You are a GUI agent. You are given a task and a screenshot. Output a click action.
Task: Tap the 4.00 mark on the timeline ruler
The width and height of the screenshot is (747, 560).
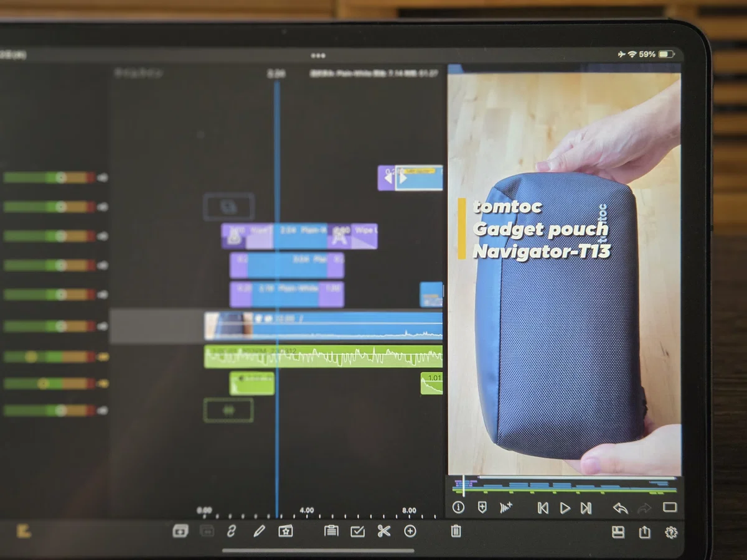307,510
